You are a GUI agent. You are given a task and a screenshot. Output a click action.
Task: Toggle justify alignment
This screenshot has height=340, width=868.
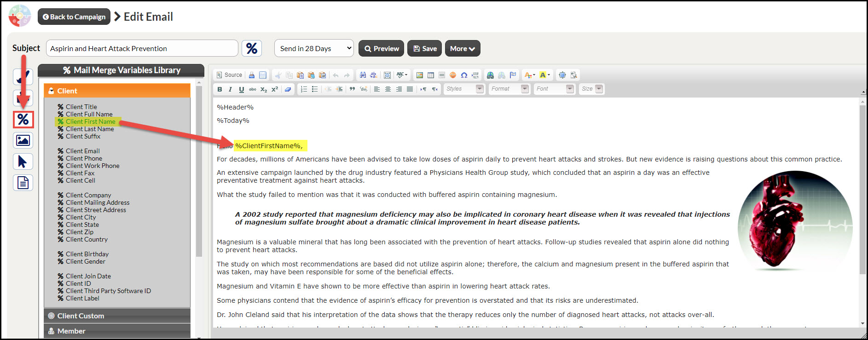point(410,89)
